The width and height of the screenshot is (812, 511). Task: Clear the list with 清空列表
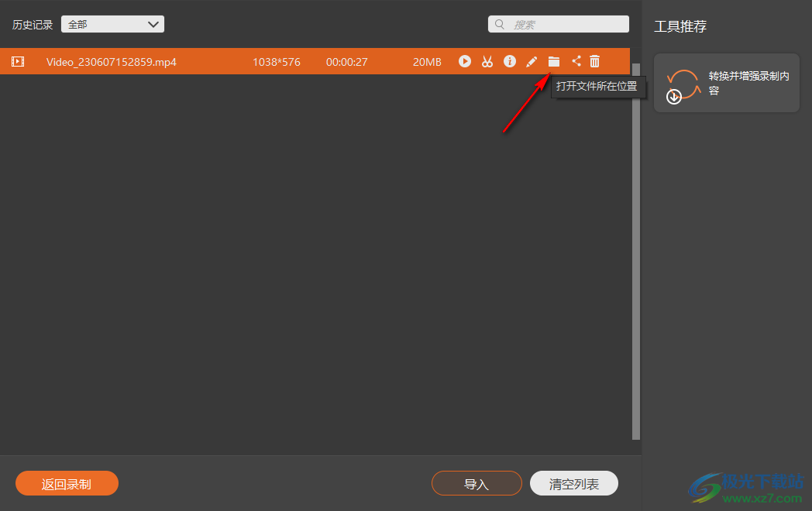coord(574,483)
